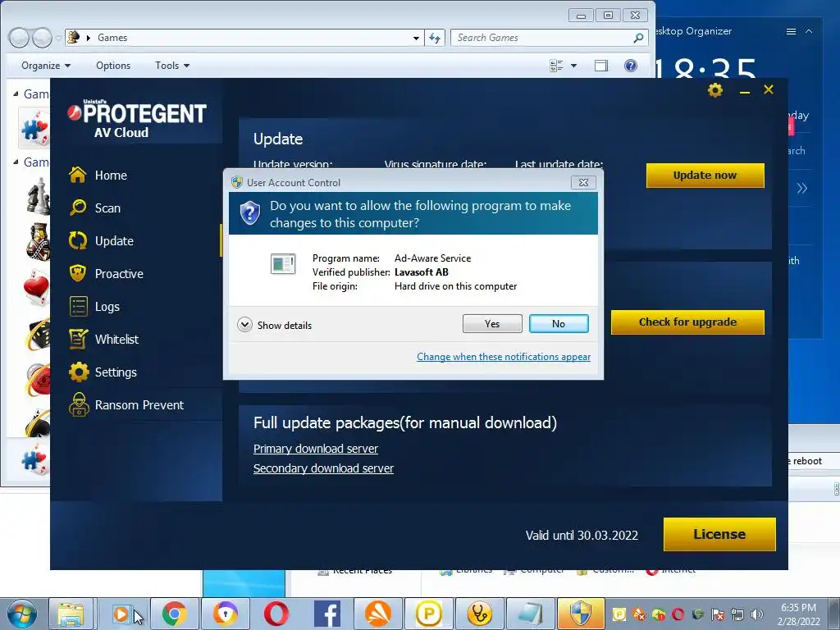Click Check for upgrade button
The height and width of the screenshot is (630, 840).
click(688, 322)
